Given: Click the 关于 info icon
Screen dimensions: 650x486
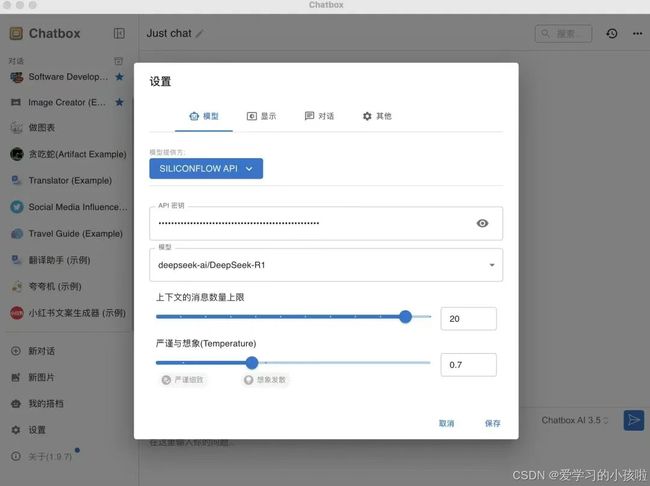Looking at the screenshot, I should 16,456.
